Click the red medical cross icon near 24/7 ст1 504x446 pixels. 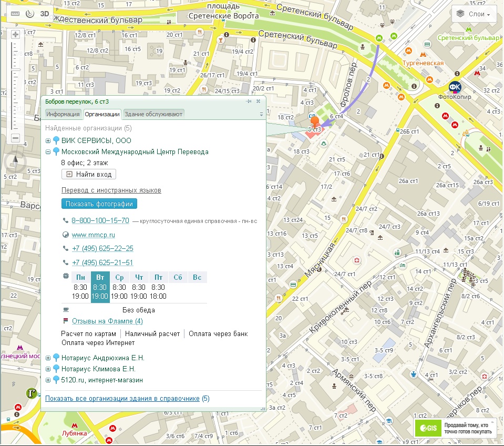356,260
